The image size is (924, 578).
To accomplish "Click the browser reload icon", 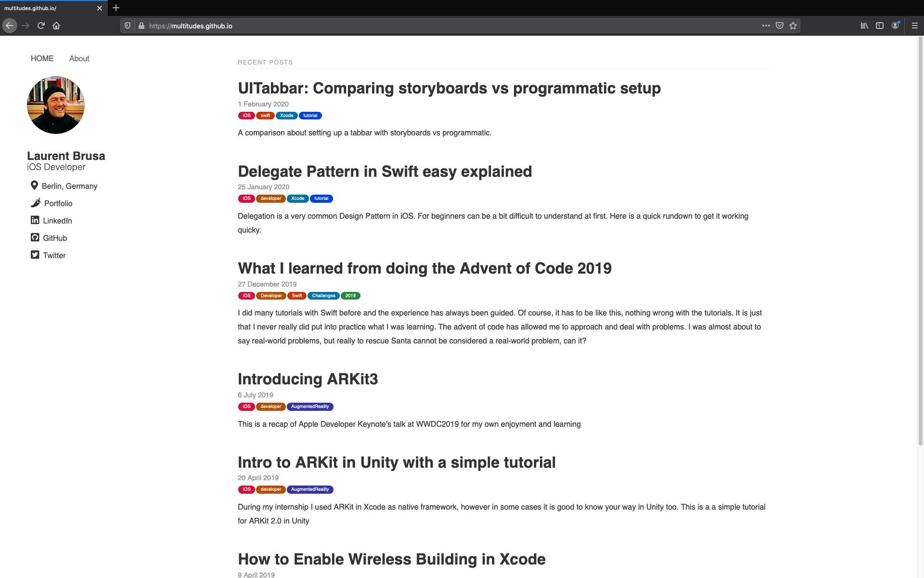I will (41, 26).
